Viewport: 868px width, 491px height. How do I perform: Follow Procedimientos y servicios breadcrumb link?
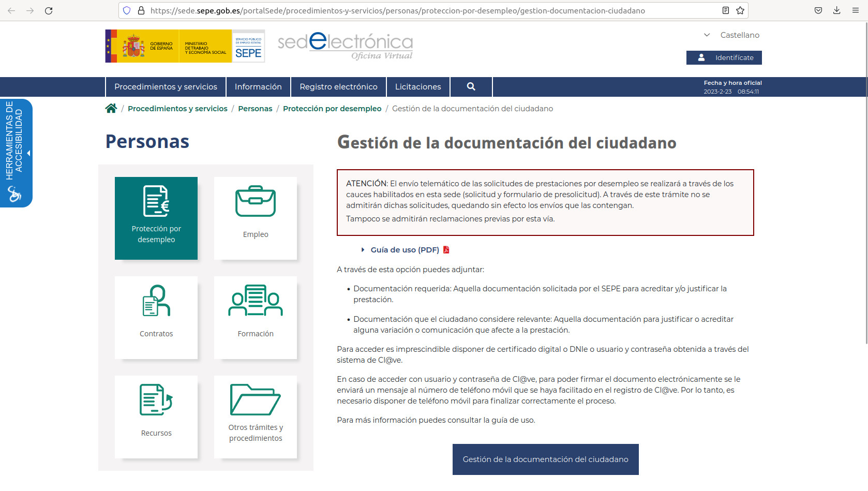[177, 109]
